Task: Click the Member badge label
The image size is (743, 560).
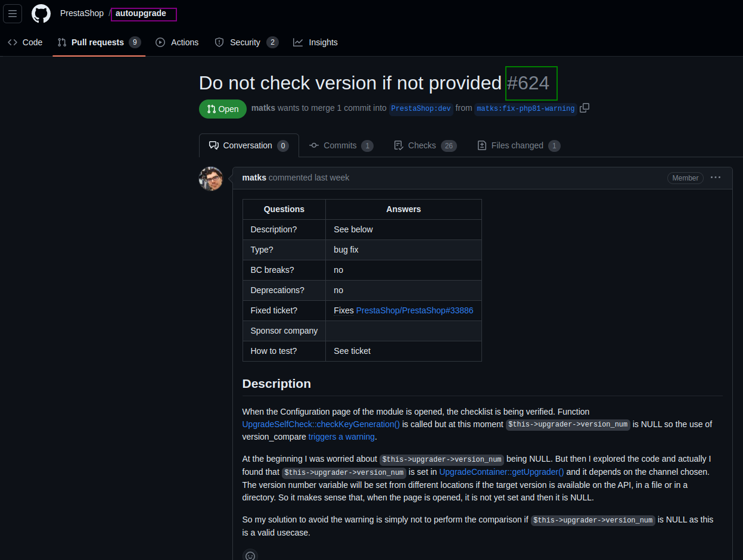Action: click(685, 178)
